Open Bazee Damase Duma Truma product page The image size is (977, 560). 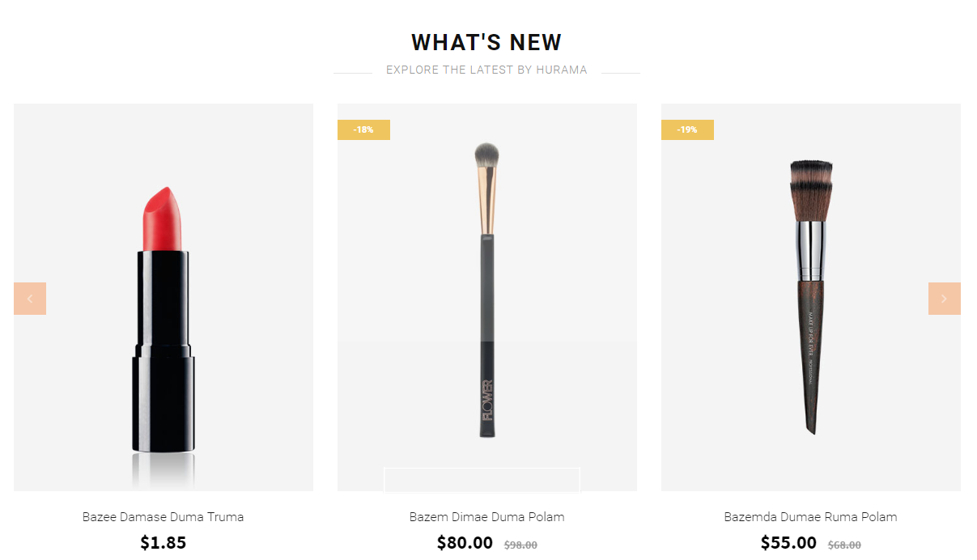pyautogui.click(x=164, y=516)
